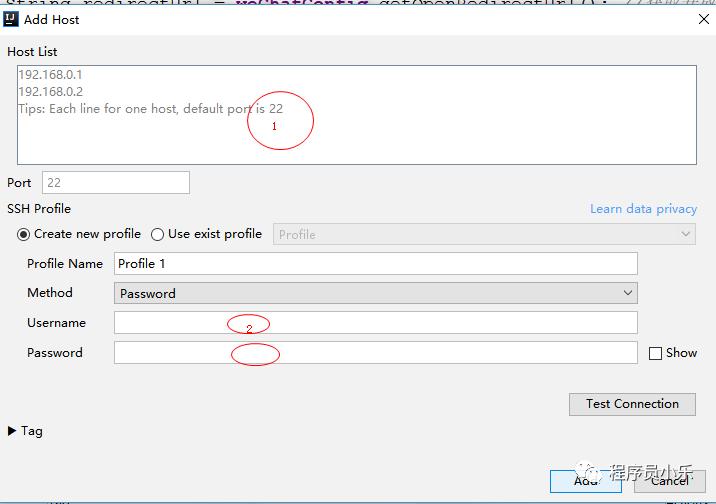Select the Use exist profile radio button
Viewport: 716px width, 504px height.
(157, 235)
